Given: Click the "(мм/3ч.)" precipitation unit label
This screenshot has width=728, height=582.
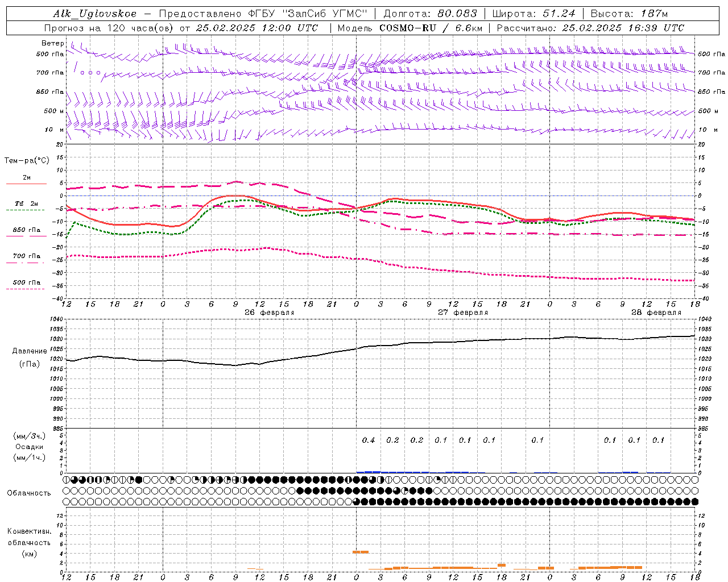Looking at the screenshot, I should (30, 436).
